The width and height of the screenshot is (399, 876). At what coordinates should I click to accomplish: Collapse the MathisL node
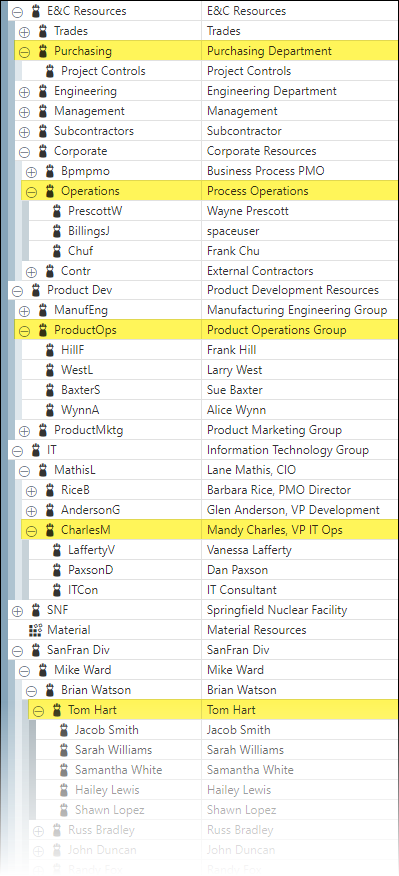click(x=24, y=471)
